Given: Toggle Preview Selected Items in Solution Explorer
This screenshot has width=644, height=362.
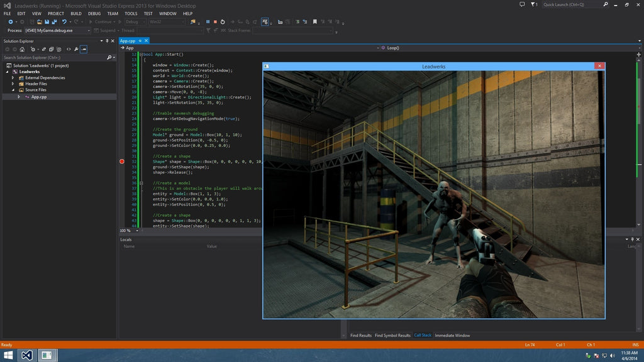Looking at the screenshot, I should (x=84, y=49).
